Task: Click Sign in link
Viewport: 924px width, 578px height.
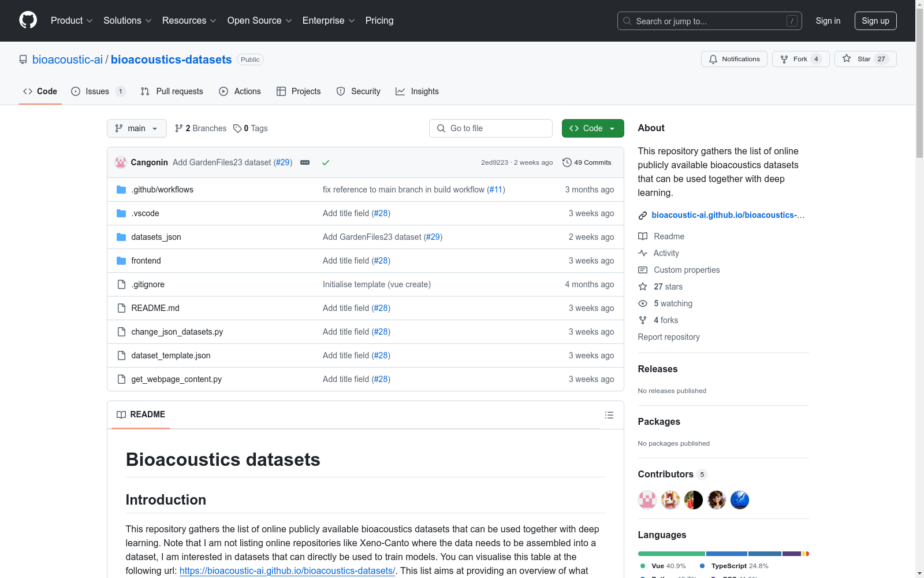Action: [828, 21]
